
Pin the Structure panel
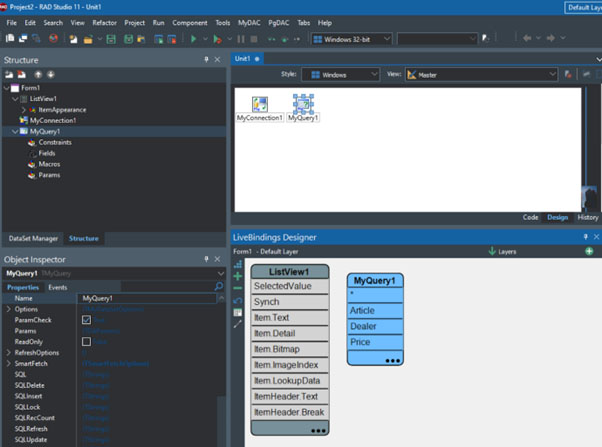[x=206, y=60]
